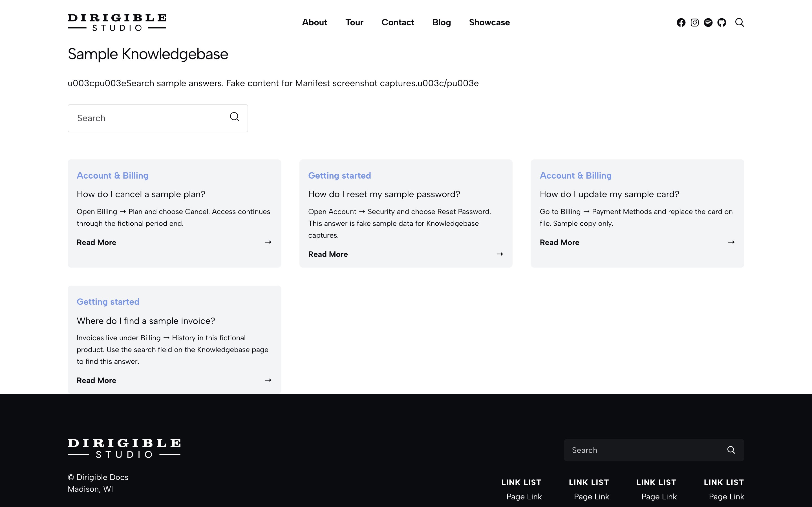Click the footer search magnifier icon
The width and height of the screenshot is (812, 507).
[x=731, y=450]
